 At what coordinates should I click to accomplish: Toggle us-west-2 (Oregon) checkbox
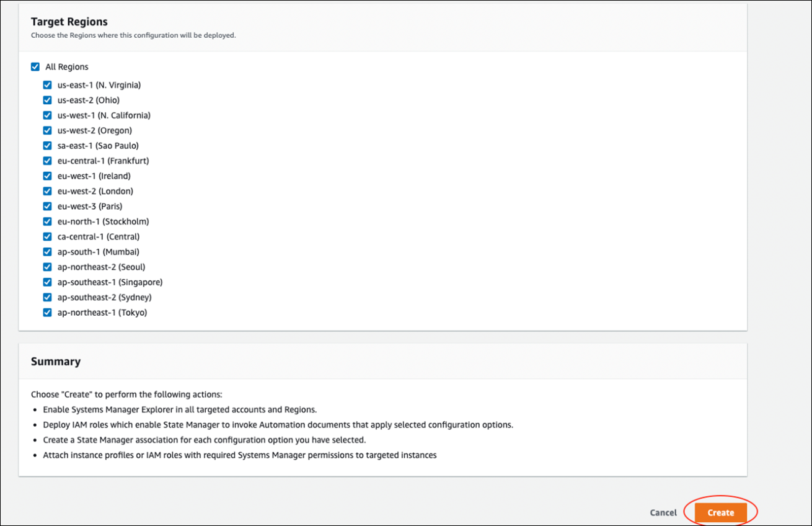pyautogui.click(x=47, y=130)
